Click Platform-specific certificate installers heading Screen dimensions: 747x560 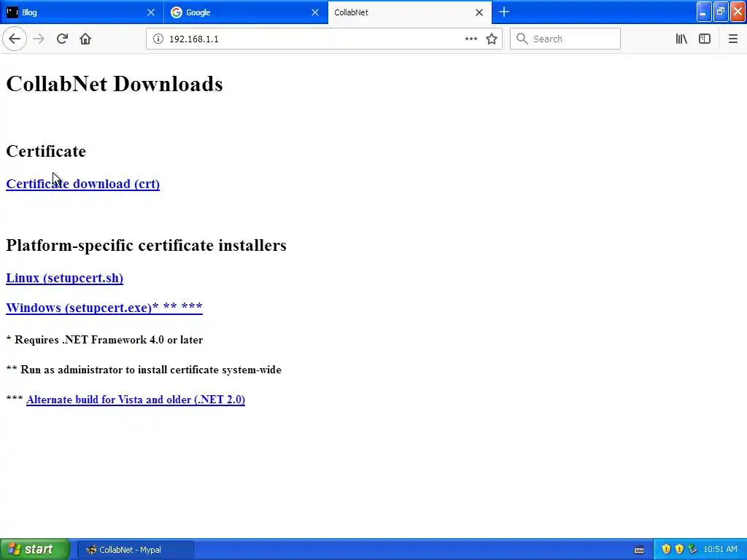(x=146, y=245)
